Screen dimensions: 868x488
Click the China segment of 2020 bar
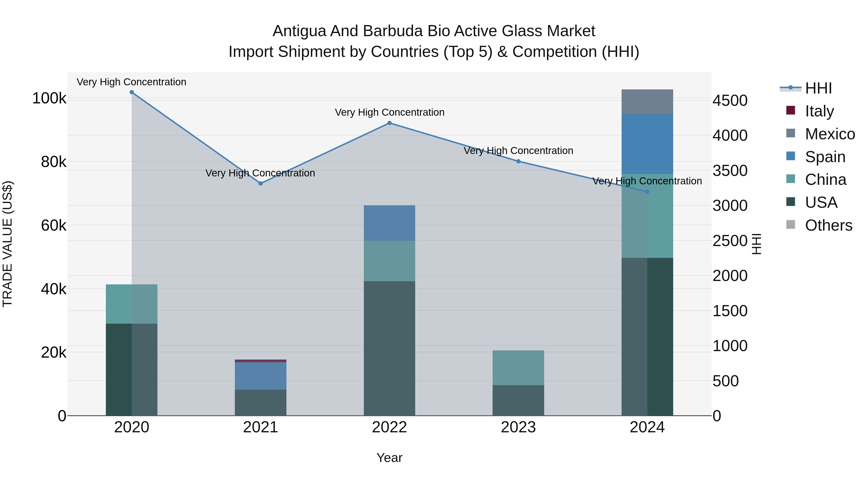(x=132, y=304)
